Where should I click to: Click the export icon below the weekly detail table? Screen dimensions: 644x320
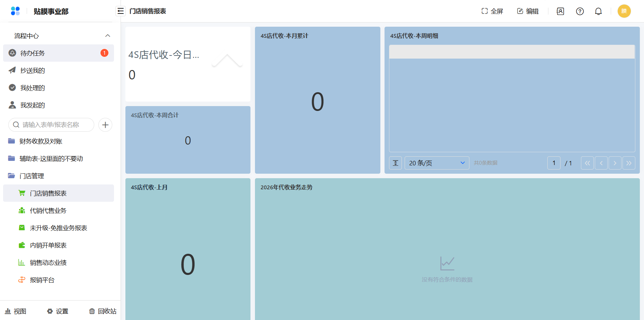396,163
